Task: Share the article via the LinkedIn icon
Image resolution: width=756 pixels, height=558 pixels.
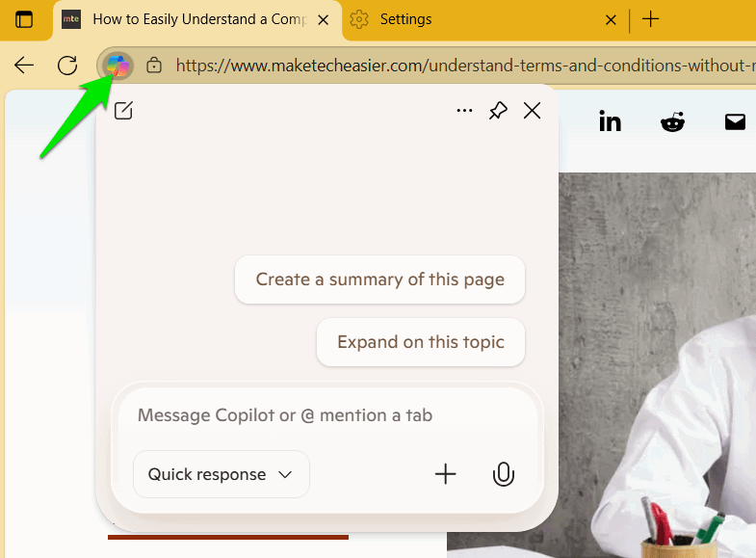Action: pos(610,121)
